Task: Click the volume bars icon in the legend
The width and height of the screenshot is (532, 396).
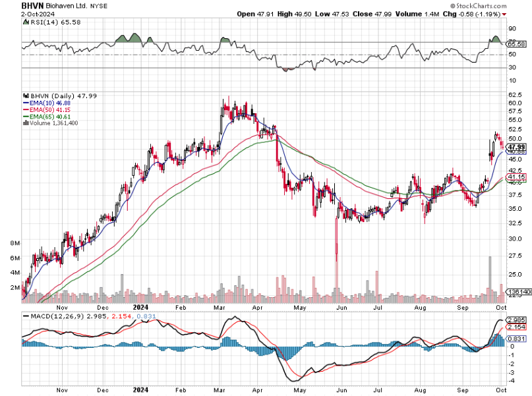Action: (x=26, y=123)
